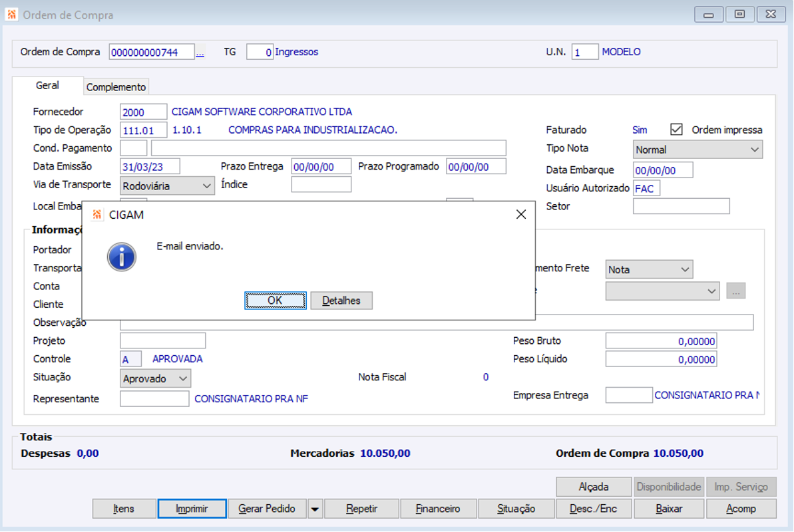Click the Desc./Enc button
Viewport: 794px width, 532px height.
coord(594,509)
